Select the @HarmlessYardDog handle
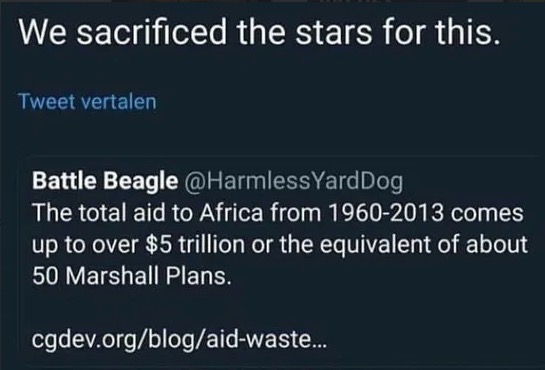 coord(293,181)
